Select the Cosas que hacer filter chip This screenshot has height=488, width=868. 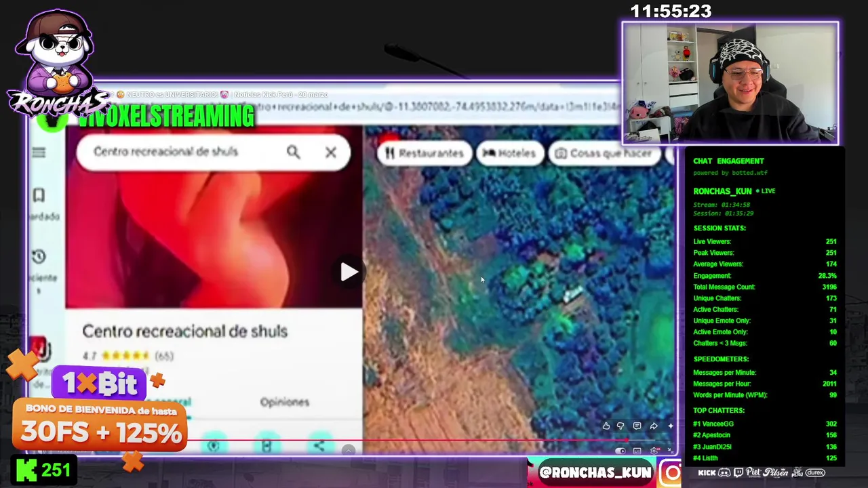604,153
